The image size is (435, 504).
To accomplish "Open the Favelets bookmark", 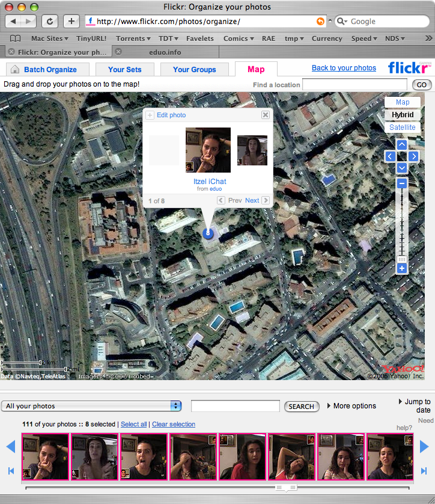I will (200, 38).
